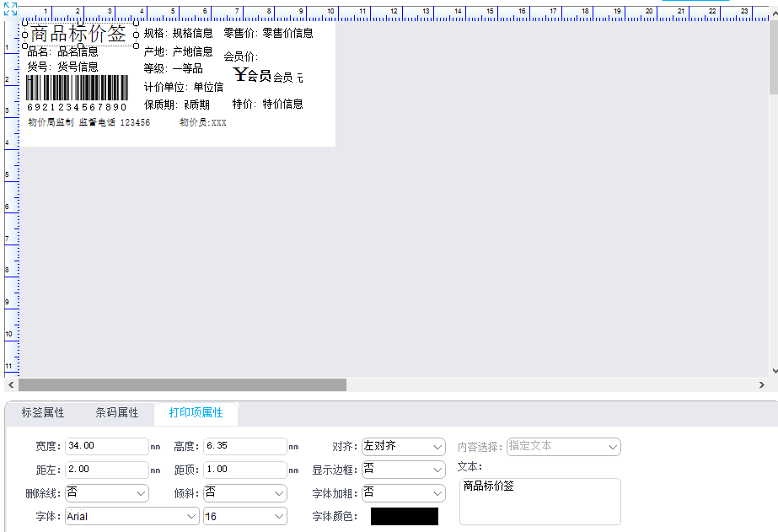This screenshot has height=532, width=778.
Task: Click the 文本 text box containing 商品标价签
Action: click(x=539, y=501)
